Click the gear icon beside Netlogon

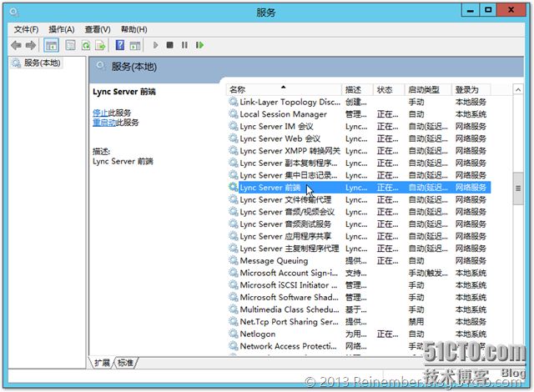click(x=234, y=334)
